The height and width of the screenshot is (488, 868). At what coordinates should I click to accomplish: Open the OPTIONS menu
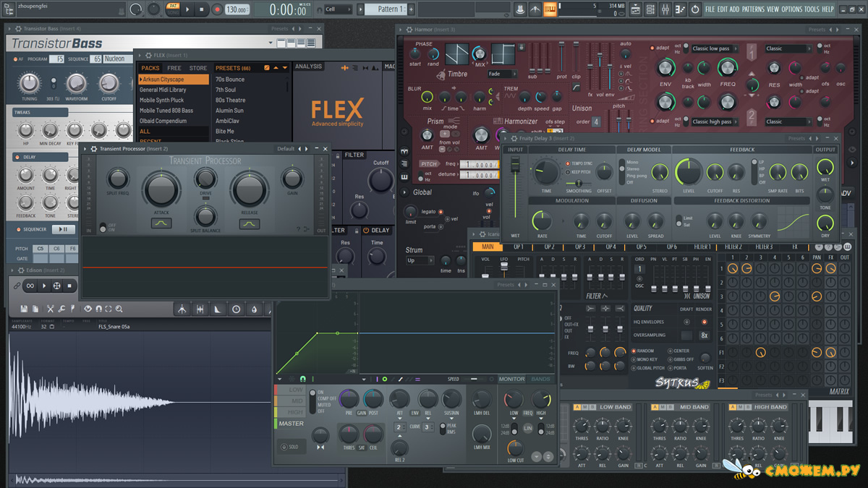(791, 9)
